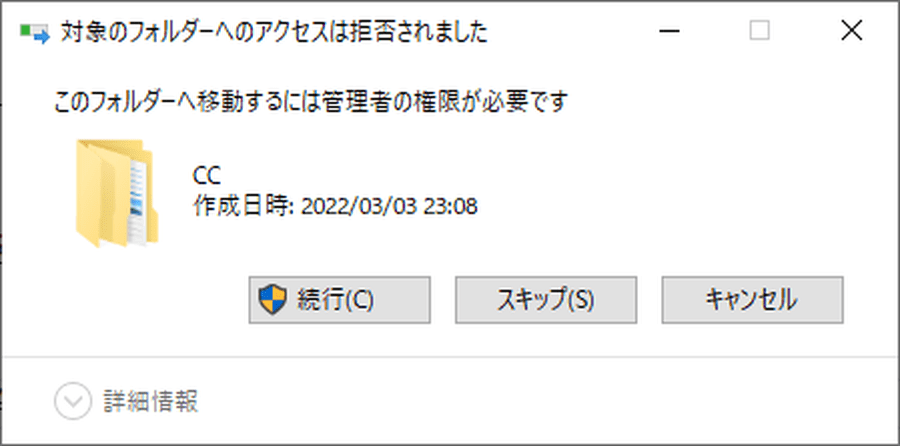Click the dialog title 対象のフォルダーへのアクセスは拒否されました

(x=274, y=32)
